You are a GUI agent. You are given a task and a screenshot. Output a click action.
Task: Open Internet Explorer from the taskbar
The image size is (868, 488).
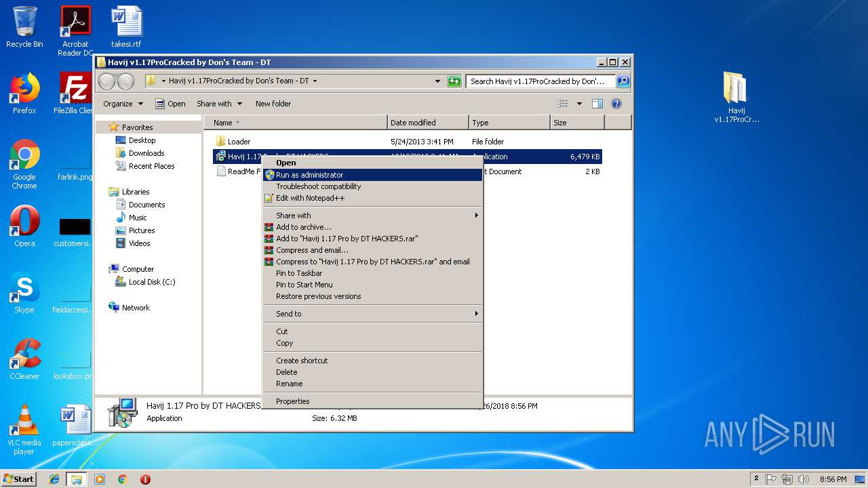(x=55, y=479)
